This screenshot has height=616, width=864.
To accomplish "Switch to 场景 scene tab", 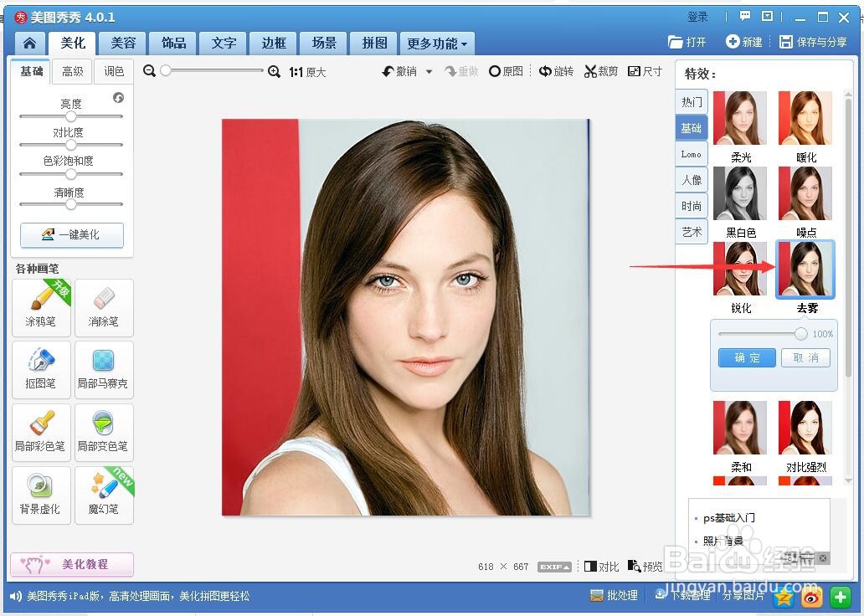I will [x=324, y=43].
